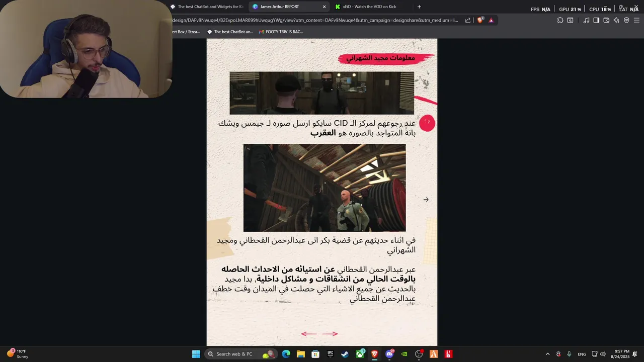Open the browser extensions puzzle icon

[x=560, y=20]
